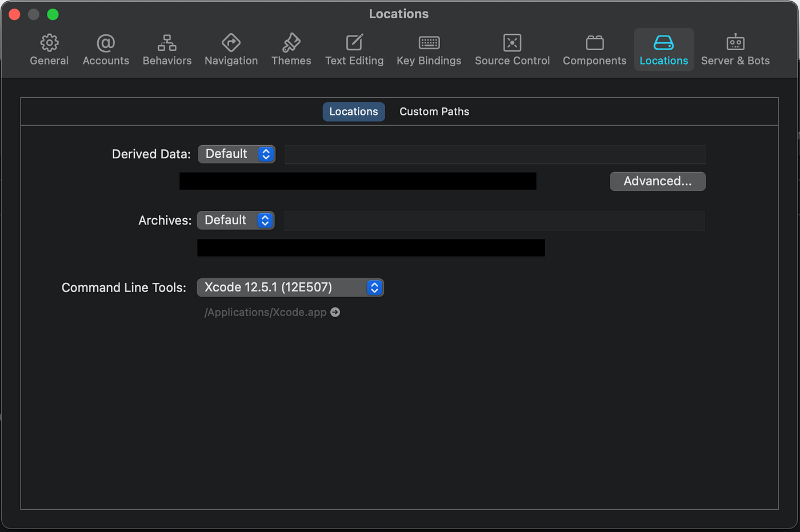800x532 pixels.
Task: Open the Source Control preferences pane
Action: pos(512,50)
